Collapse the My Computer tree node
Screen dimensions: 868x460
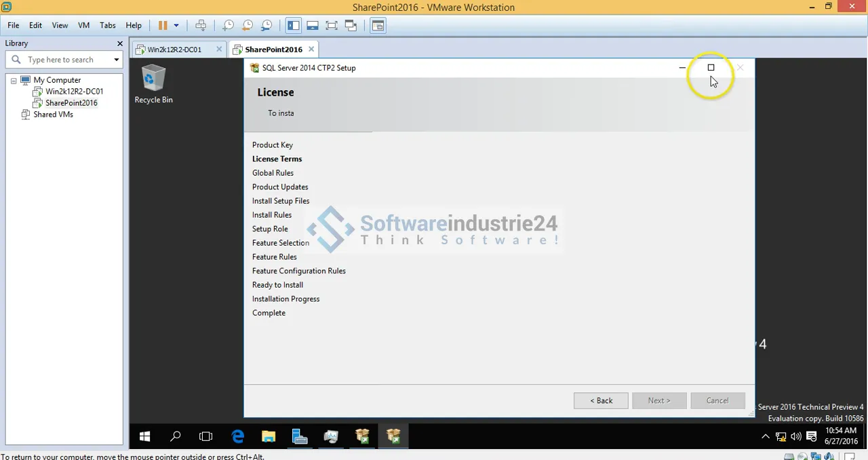[14, 80]
